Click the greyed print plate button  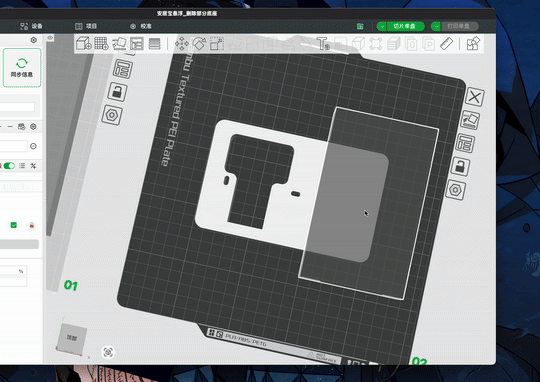click(x=459, y=26)
